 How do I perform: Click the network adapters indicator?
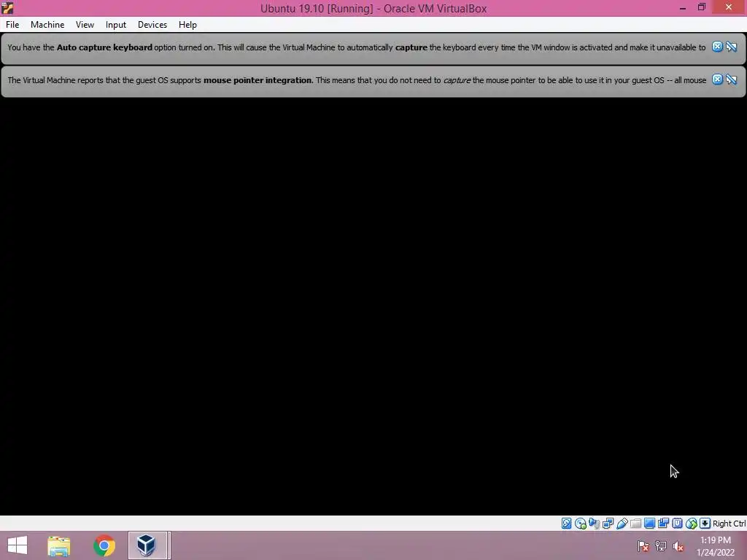608,524
